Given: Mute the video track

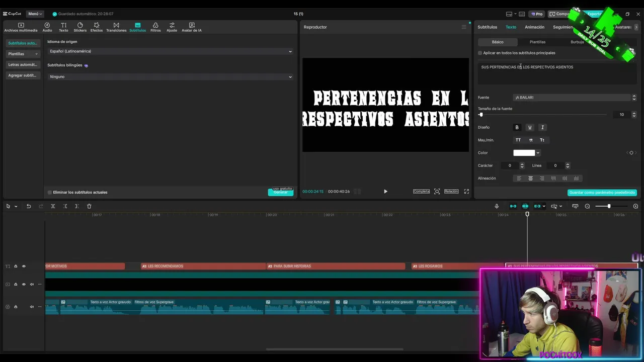Looking at the screenshot, I should tap(32, 285).
